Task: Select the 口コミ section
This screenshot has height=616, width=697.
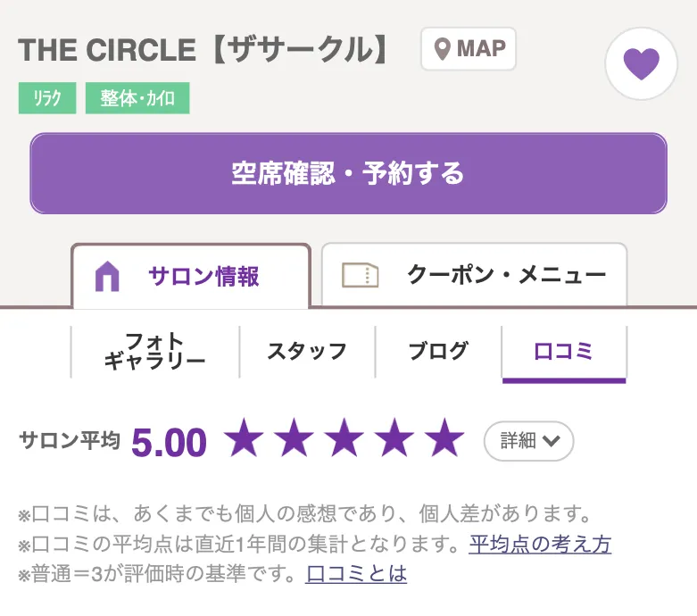Action: click(x=564, y=353)
